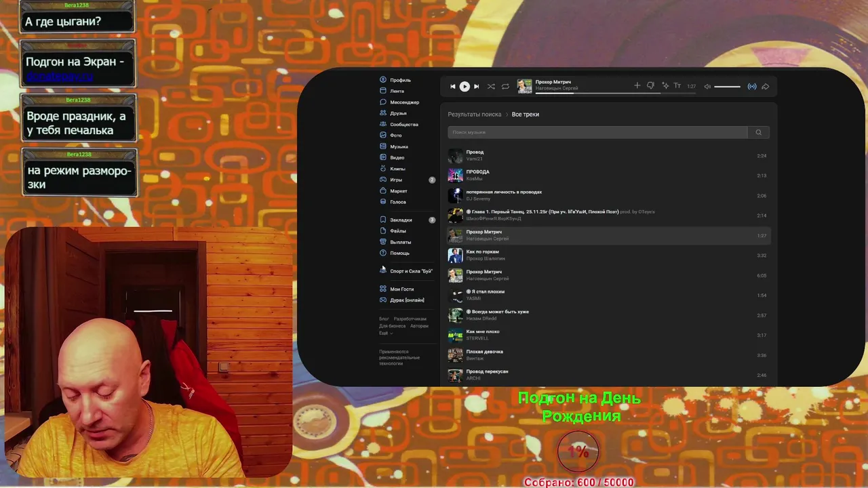The width and height of the screenshot is (868, 488).
Task: Go back to Результаты поиска breadcrumb
Action: [x=475, y=115]
